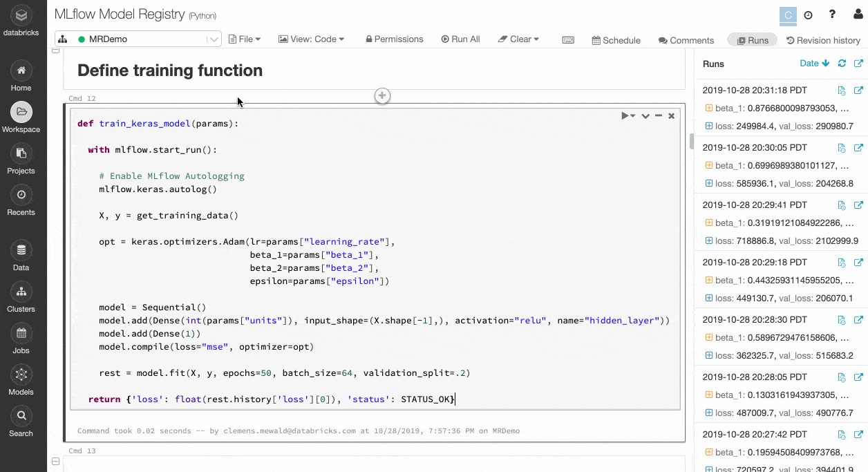Open the File menu

pyautogui.click(x=245, y=39)
